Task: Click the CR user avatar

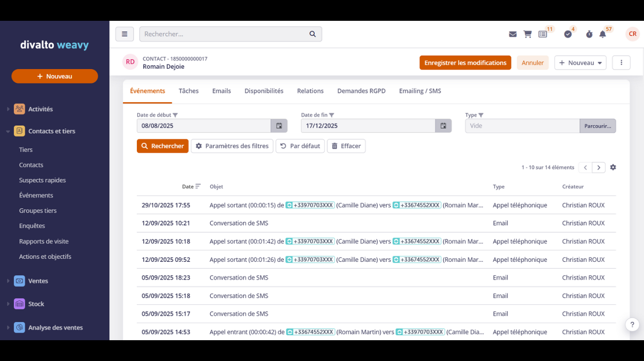Action: (632, 34)
